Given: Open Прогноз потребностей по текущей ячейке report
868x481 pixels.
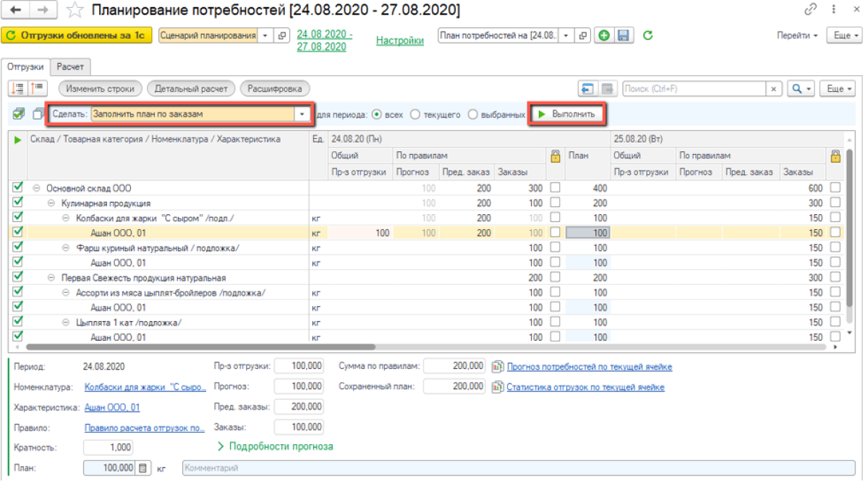Looking at the screenshot, I should (x=589, y=367).
